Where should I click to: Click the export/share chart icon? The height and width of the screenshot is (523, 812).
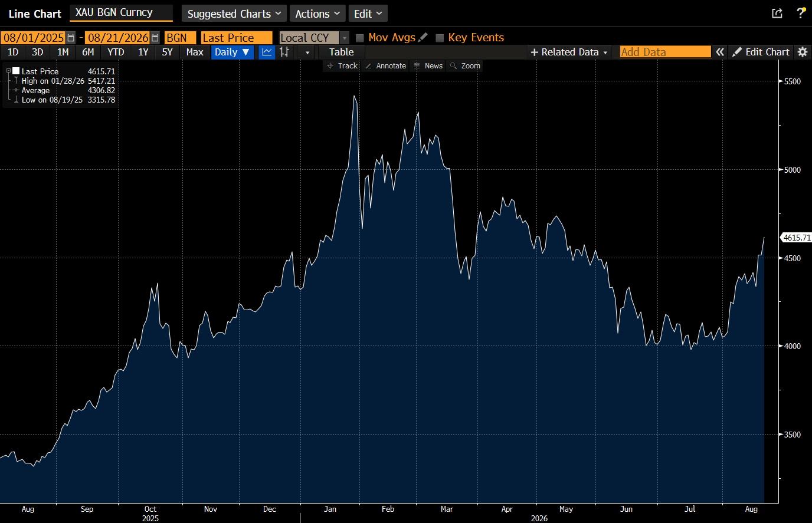pos(777,13)
